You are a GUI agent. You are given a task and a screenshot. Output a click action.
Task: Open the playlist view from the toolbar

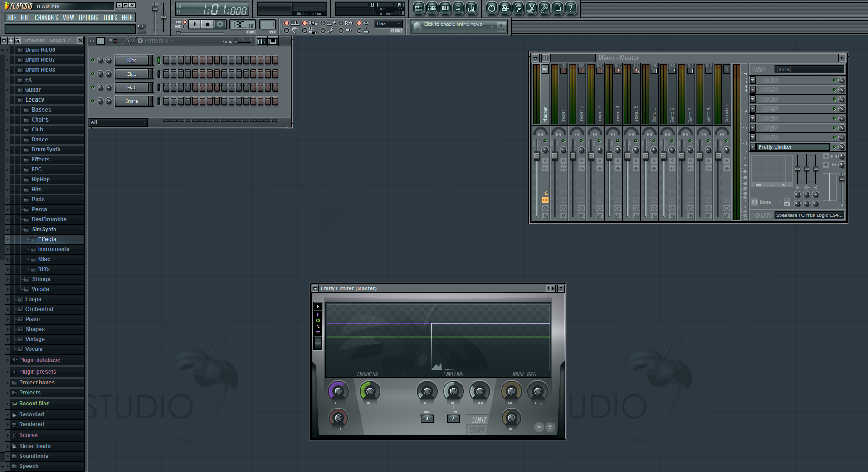pos(419,8)
